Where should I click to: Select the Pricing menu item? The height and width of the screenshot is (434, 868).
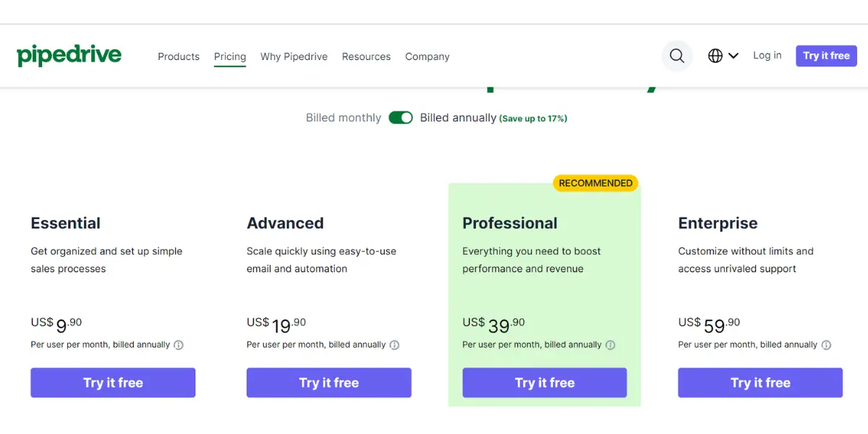(230, 56)
